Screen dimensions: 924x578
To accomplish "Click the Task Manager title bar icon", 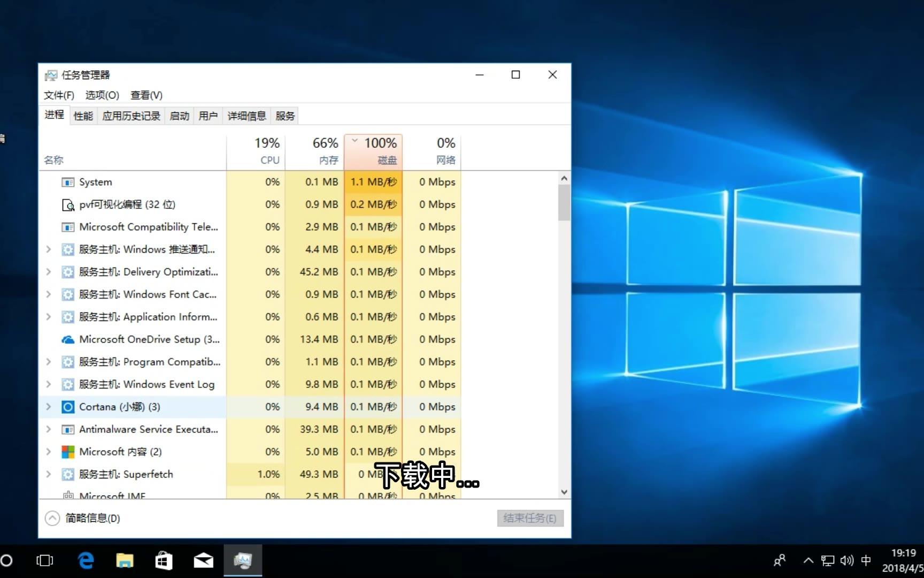I will 51,75.
